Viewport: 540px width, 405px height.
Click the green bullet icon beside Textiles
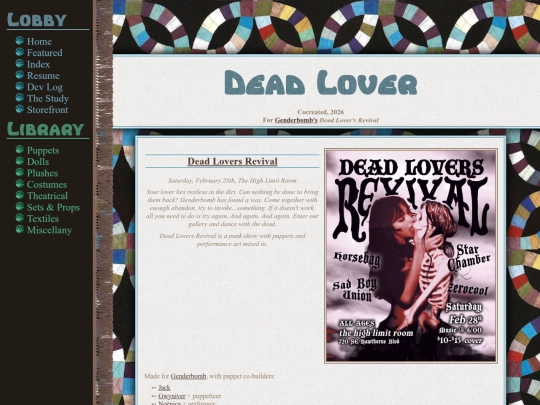coord(20,218)
